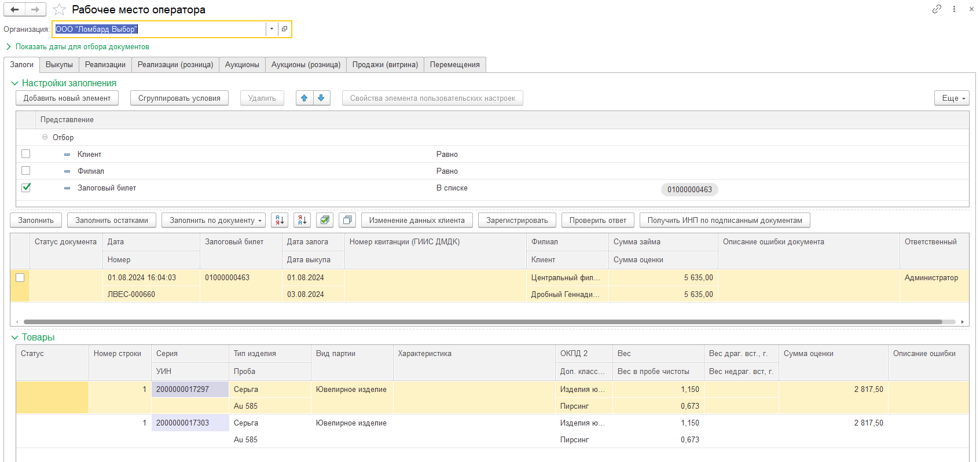Viewport: 980px width, 462px height.
Task: Select the Клиент filter row label
Action: (x=89, y=154)
